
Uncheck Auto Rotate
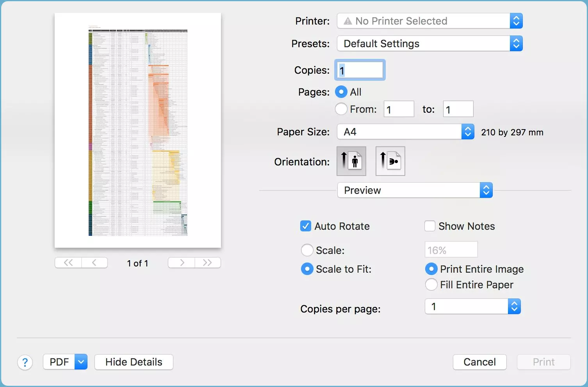(x=306, y=226)
